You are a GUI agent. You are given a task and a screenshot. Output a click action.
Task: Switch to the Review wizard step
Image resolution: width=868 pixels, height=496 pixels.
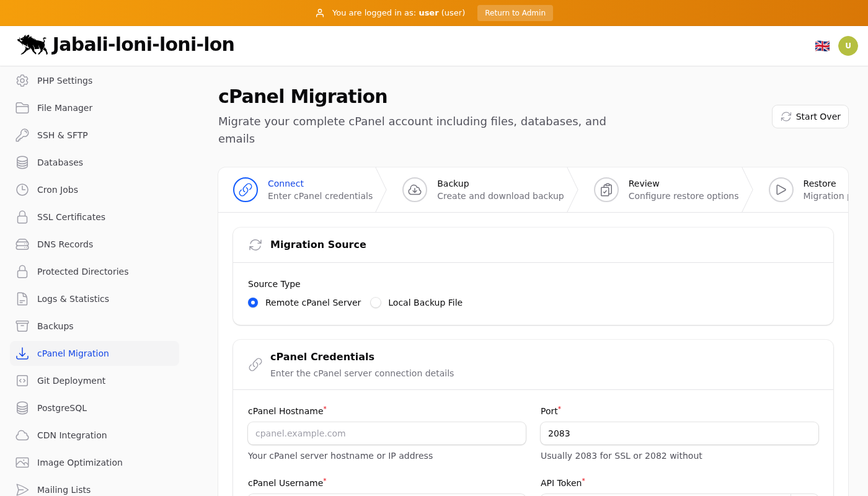tap(666, 190)
